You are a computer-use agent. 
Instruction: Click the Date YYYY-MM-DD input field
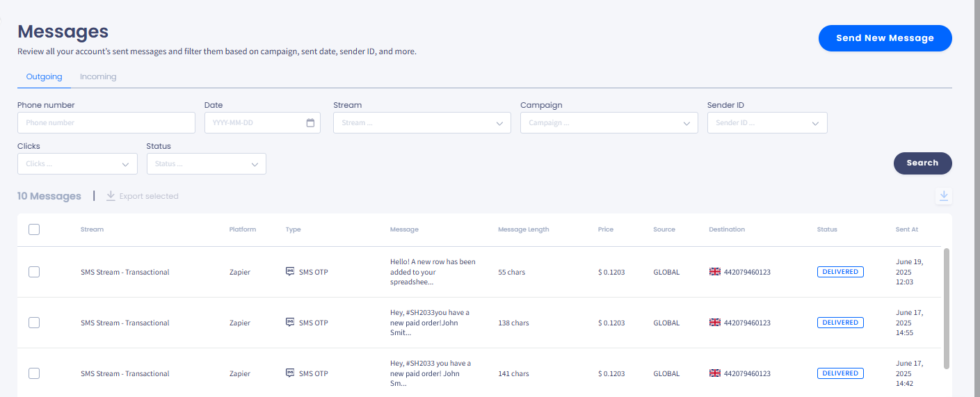[x=262, y=123]
